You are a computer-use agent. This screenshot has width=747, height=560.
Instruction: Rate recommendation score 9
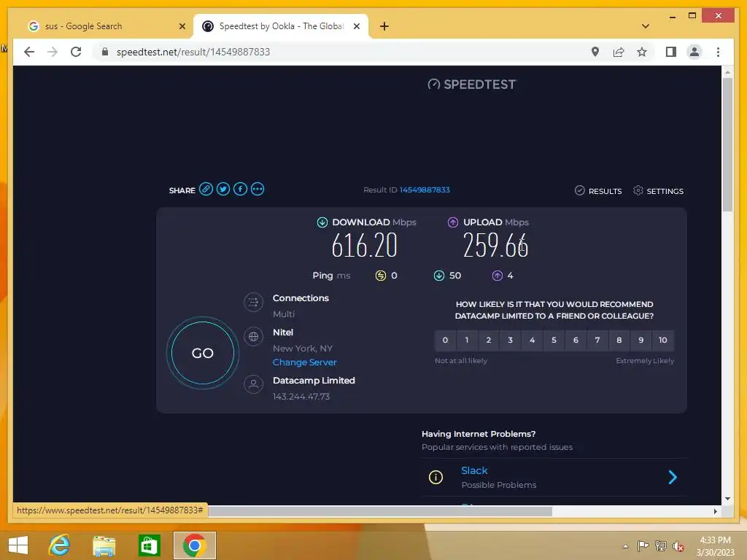pos(640,340)
